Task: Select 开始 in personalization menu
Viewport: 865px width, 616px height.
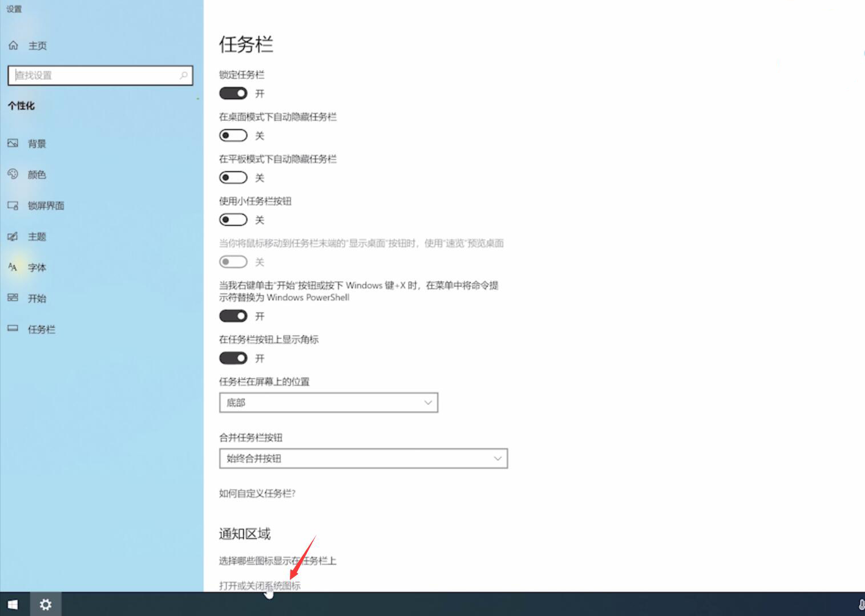Action: click(37, 298)
